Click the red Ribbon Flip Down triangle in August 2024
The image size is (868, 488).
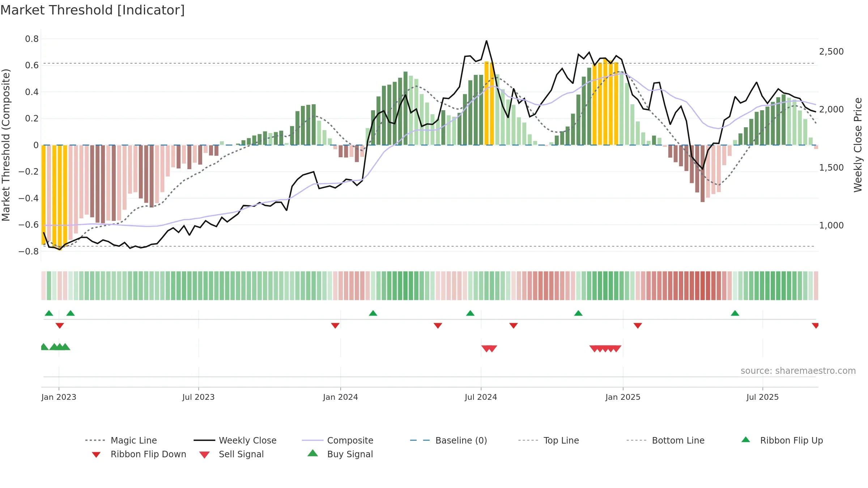(514, 326)
